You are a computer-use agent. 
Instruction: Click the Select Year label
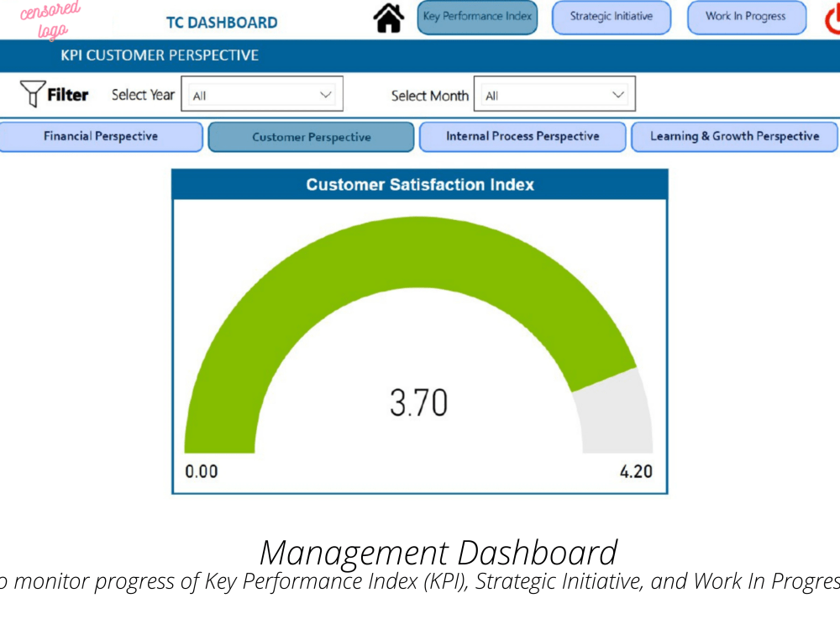tap(143, 95)
